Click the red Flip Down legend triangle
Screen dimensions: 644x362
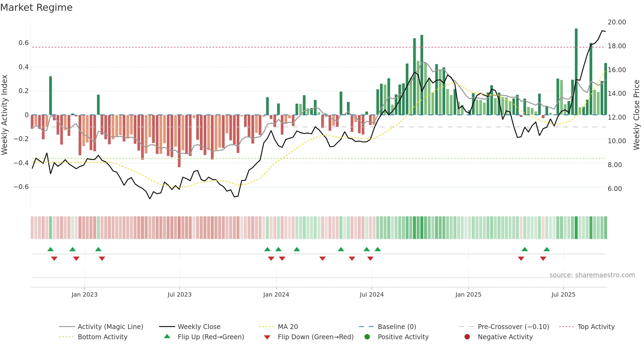tap(267, 337)
